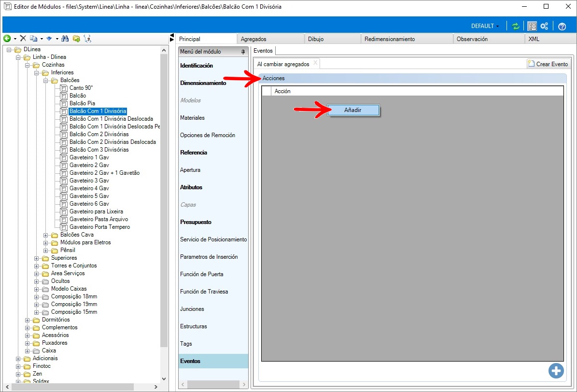The image size is (577, 392).
Task: Click the X delete icon in tree toolbar
Action: (23, 38)
